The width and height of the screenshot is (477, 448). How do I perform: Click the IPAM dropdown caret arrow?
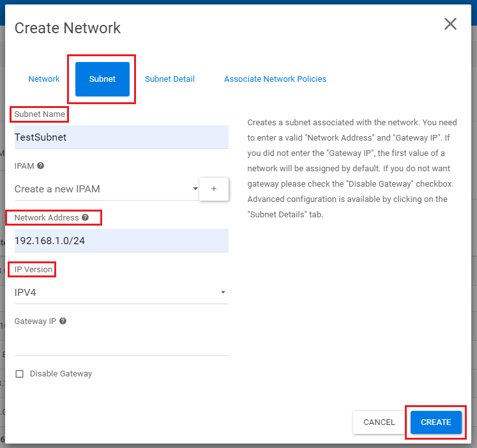(x=195, y=189)
